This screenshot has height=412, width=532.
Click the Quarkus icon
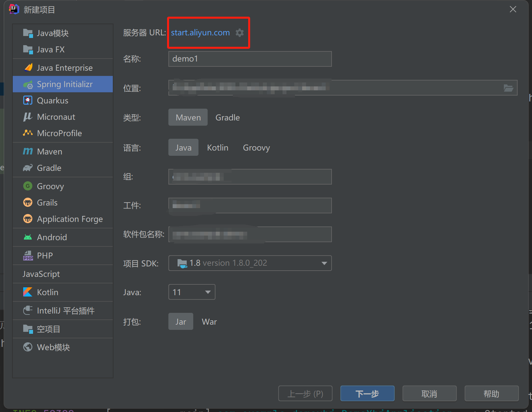(x=28, y=100)
